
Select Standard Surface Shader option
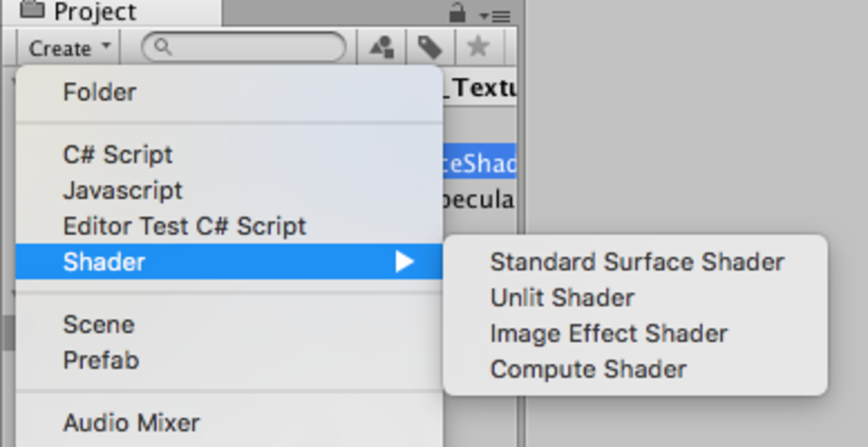636,262
